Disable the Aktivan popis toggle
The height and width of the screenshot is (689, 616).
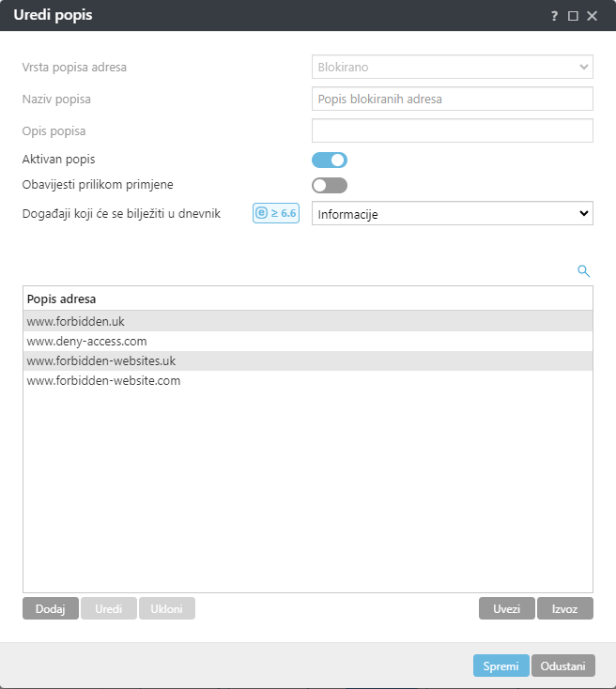[330, 160]
